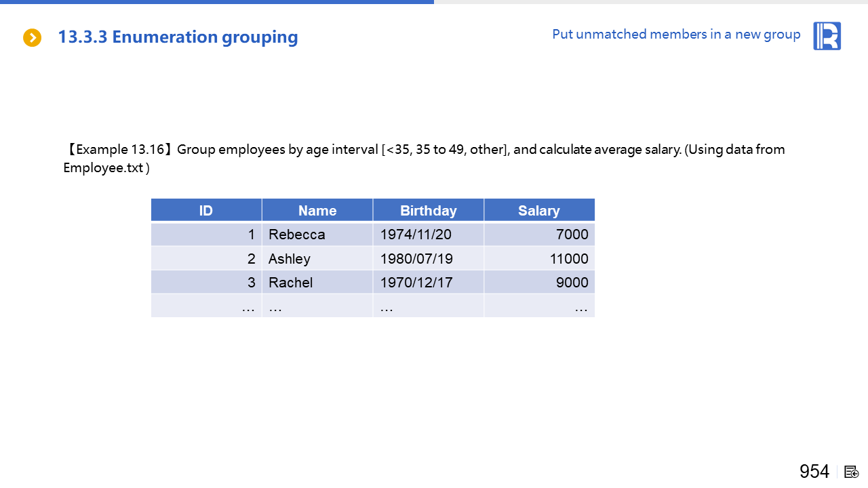Click the blue R logo icon

827,36
